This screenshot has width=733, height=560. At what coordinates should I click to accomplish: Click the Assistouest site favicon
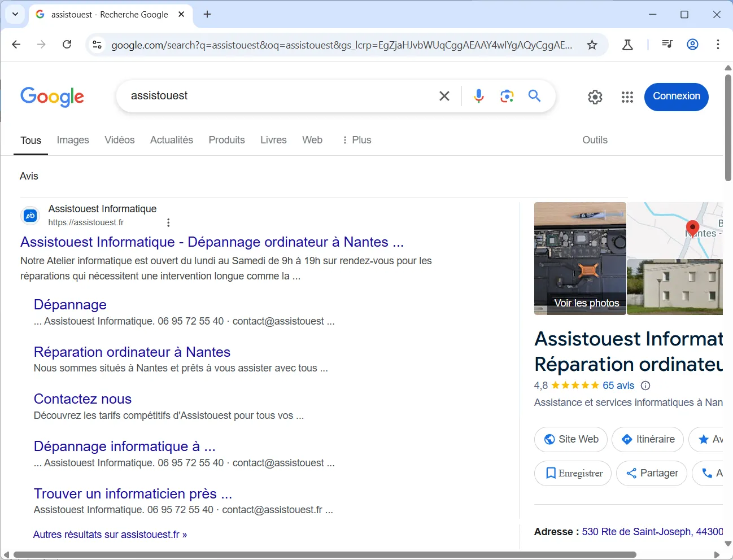[30, 216]
